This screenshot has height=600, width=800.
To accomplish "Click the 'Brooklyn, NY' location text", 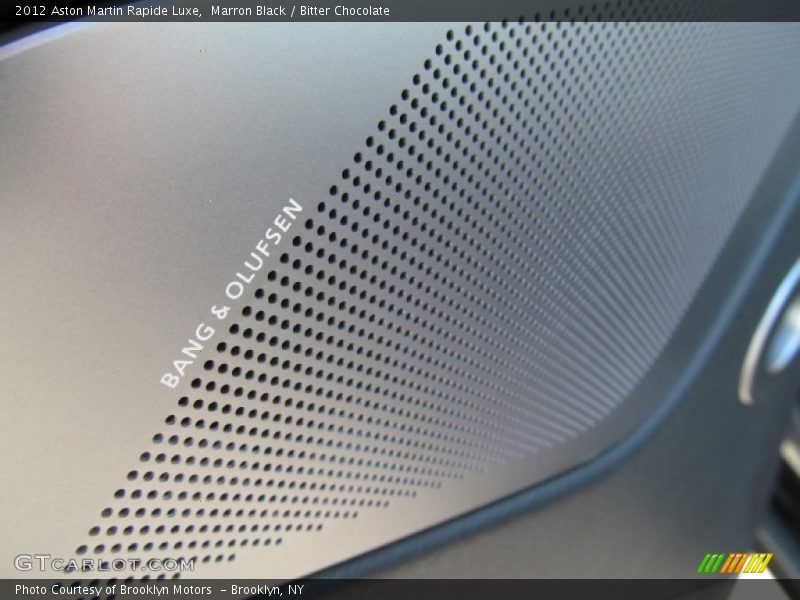I will [267, 590].
